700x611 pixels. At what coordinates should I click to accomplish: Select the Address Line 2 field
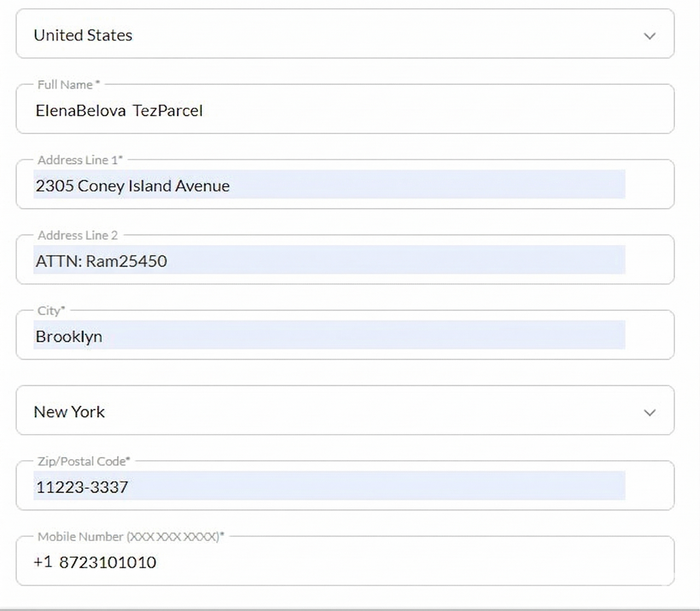coord(345,260)
